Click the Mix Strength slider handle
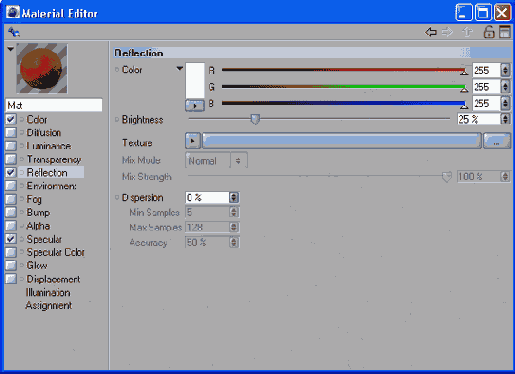 click(446, 176)
